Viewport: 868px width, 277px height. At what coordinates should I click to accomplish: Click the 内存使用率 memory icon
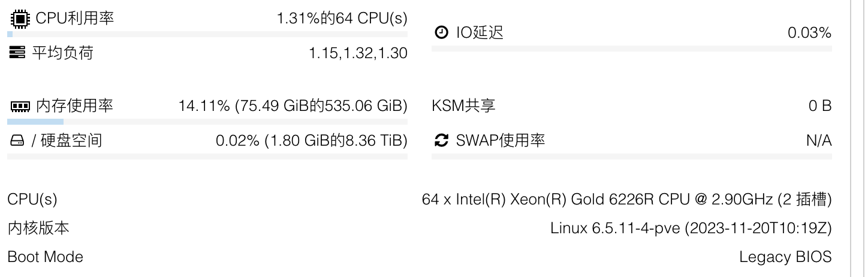tap(19, 107)
